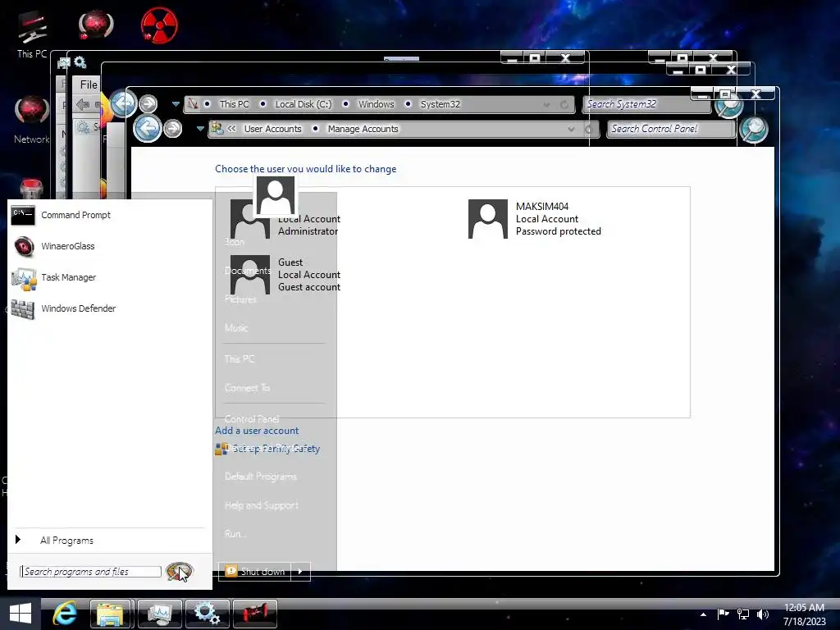The height and width of the screenshot is (630, 840).
Task: Go back in the System32 window
Action: tap(123, 103)
